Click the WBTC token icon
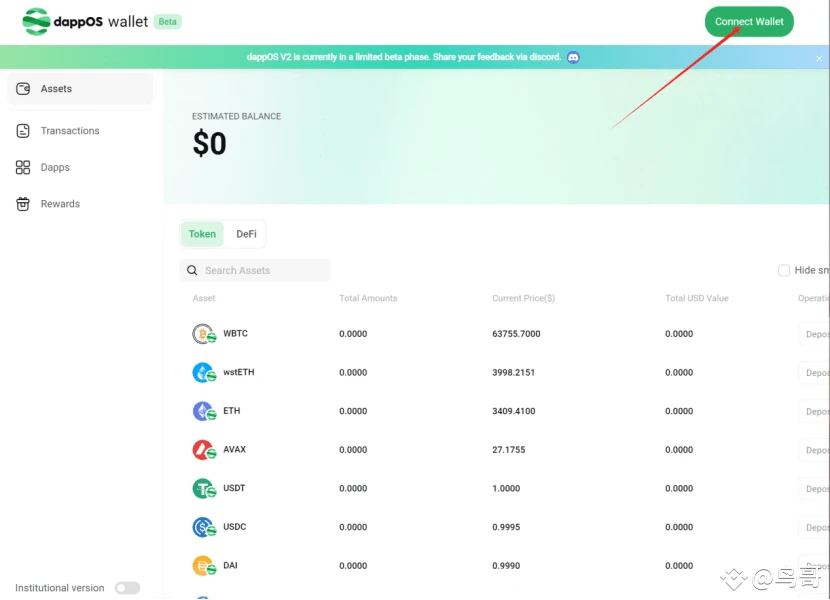This screenshot has height=600, width=830. pyautogui.click(x=204, y=334)
